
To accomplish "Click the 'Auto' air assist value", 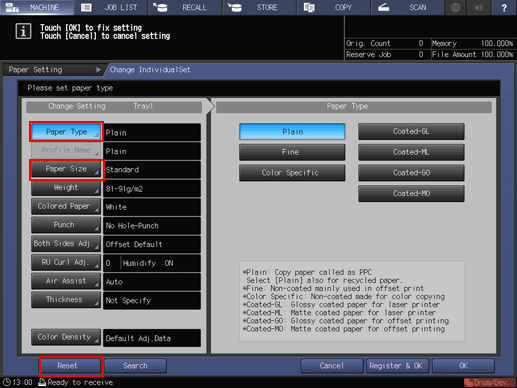I will 152,282.
